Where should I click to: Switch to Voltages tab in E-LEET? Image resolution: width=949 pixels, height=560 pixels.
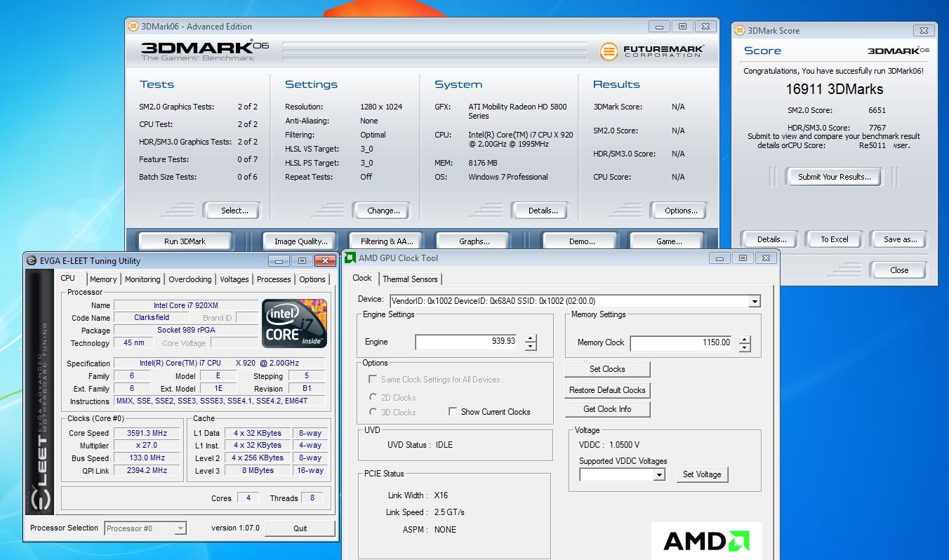(x=234, y=279)
